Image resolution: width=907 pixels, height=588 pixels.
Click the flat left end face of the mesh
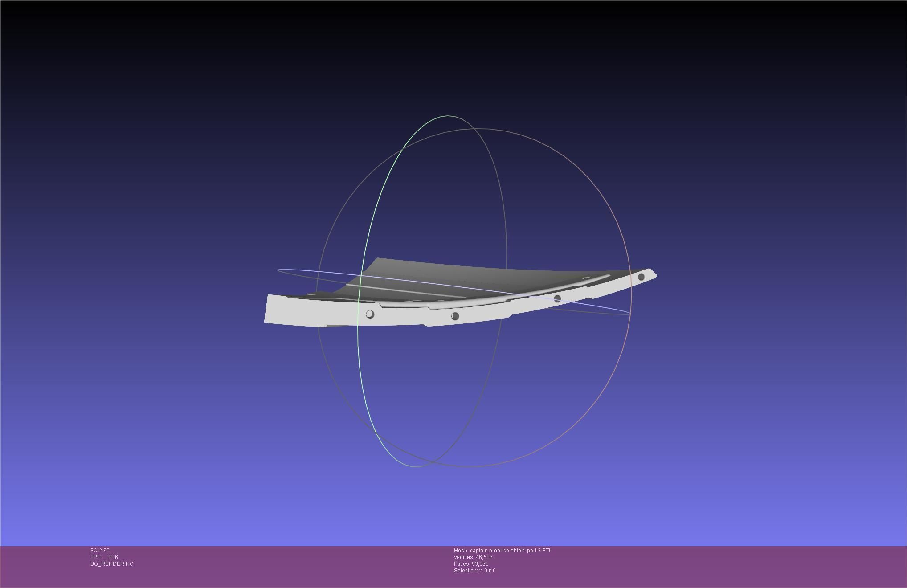click(x=278, y=309)
